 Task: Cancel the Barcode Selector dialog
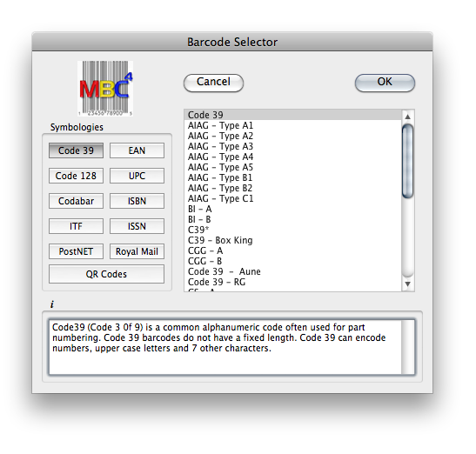pyautogui.click(x=213, y=83)
